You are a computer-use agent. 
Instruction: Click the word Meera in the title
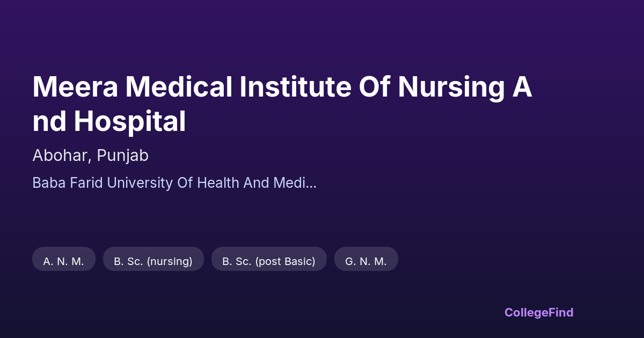pyautogui.click(x=74, y=87)
